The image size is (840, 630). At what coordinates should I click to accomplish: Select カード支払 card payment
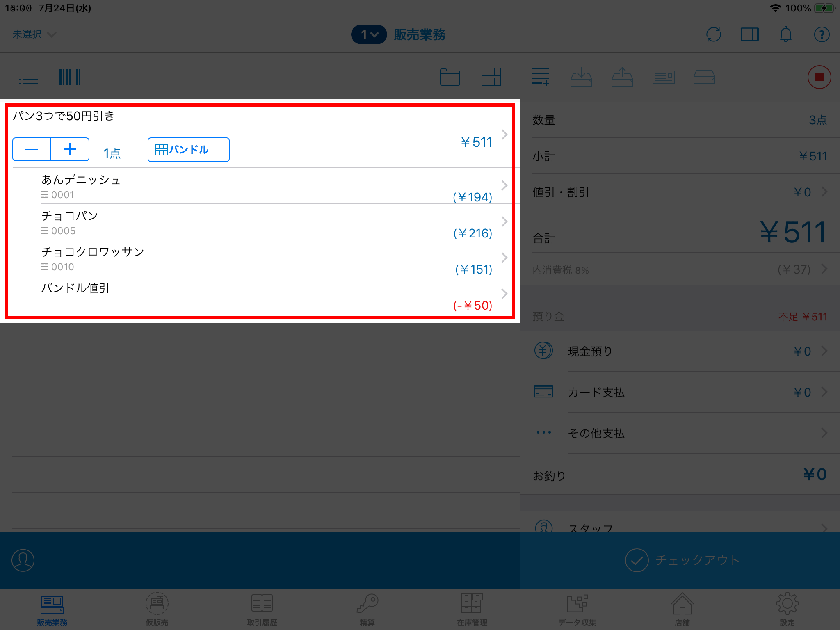680,392
